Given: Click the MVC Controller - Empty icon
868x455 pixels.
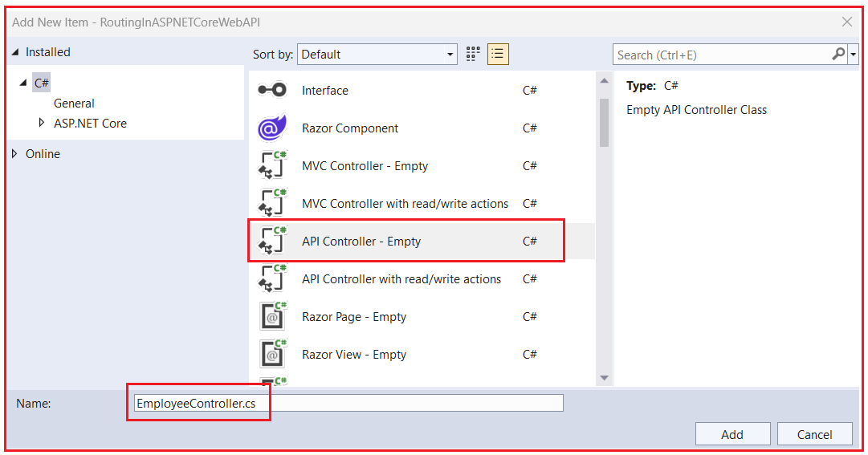Looking at the screenshot, I should click(x=272, y=165).
